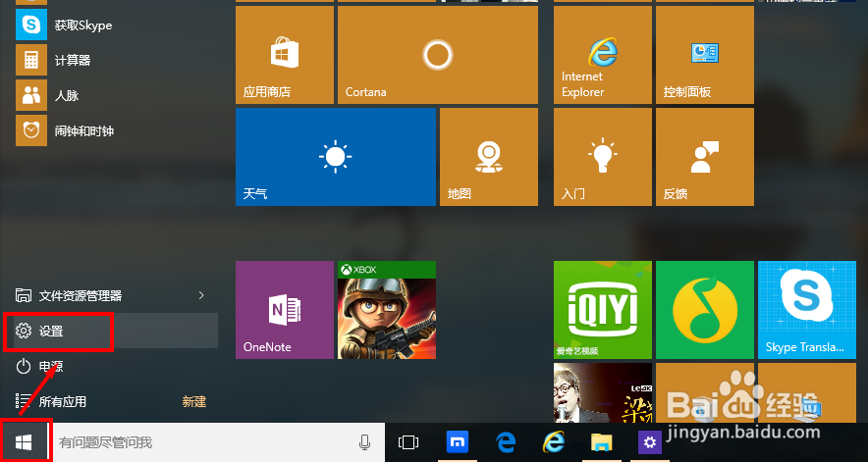Image resolution: width=868 pixels, height=462 pixels.
Task: Open the green music note tile
Action: point(705,310)
